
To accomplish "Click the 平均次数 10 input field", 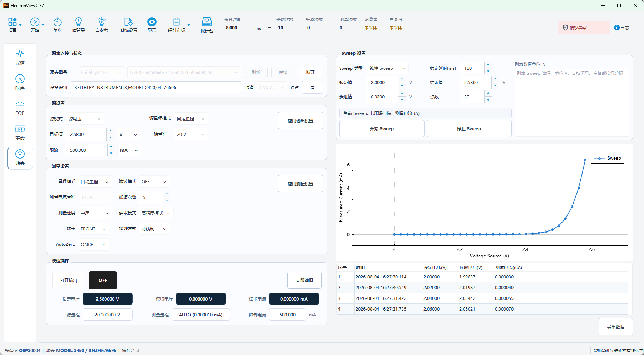I will tap(288, 28).
